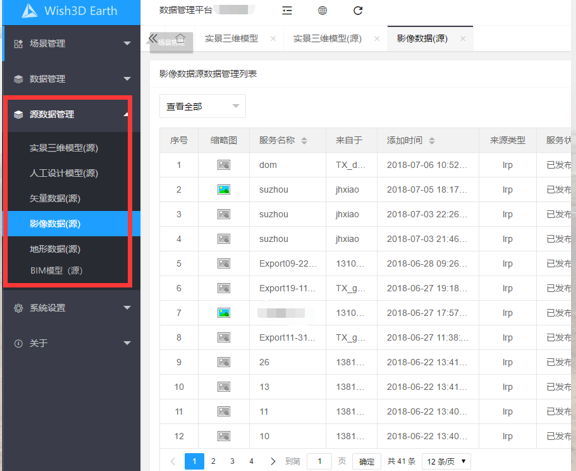Viewport: 576px width, 471px height.
Task: Click the page number input field
Action: [x=320, y=461]
